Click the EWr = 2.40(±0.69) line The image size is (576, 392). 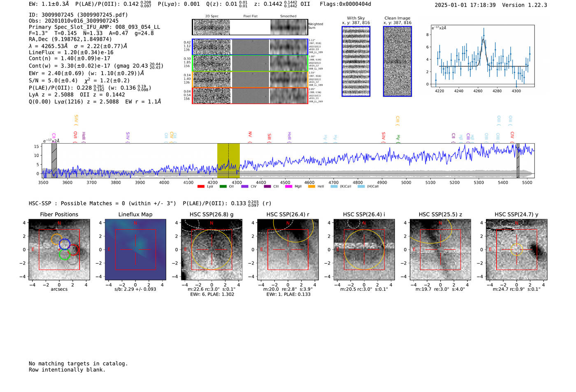pos(86,73)
